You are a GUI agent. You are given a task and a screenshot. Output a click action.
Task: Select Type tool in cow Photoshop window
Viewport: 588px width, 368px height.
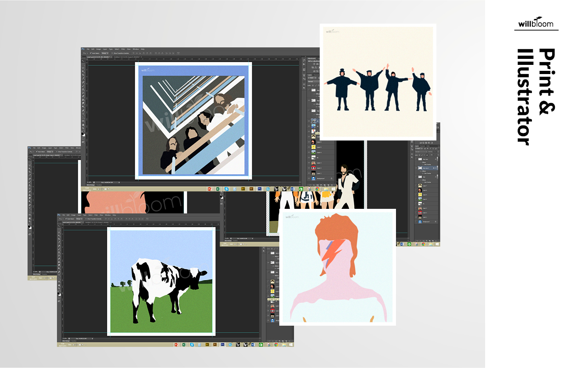coord(59,275)
